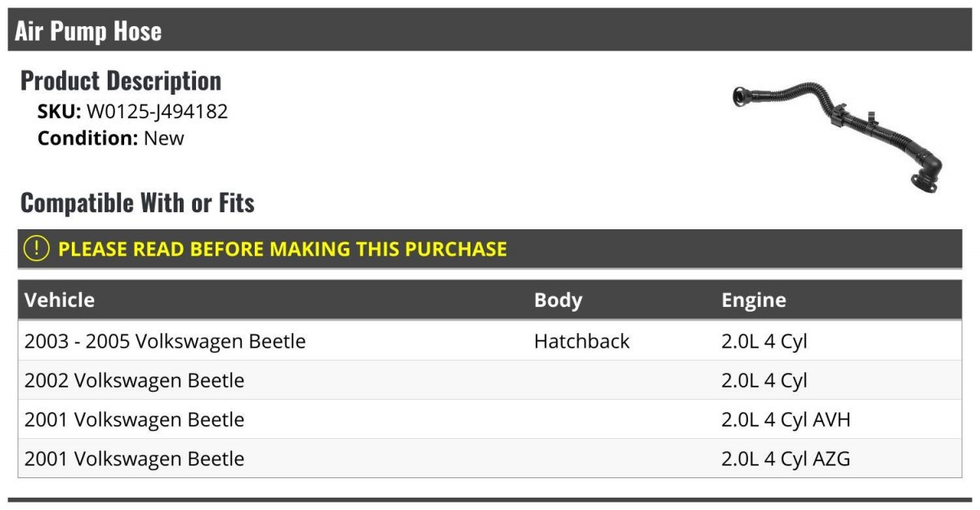980x510 pixels.
Task: Click the SKU number W0125-J494182
Action: [157, 112]
